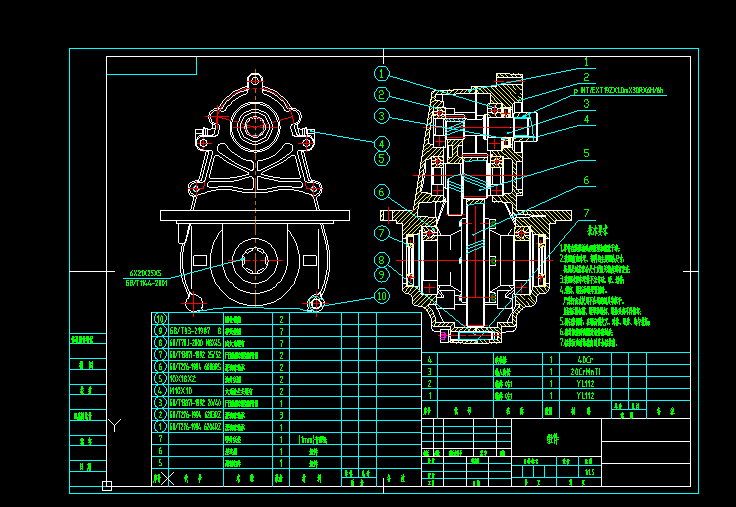The image size is (736, 507).
Task: Pick circled balloon 3 beside the section view
Action: [x=382, y=116]
